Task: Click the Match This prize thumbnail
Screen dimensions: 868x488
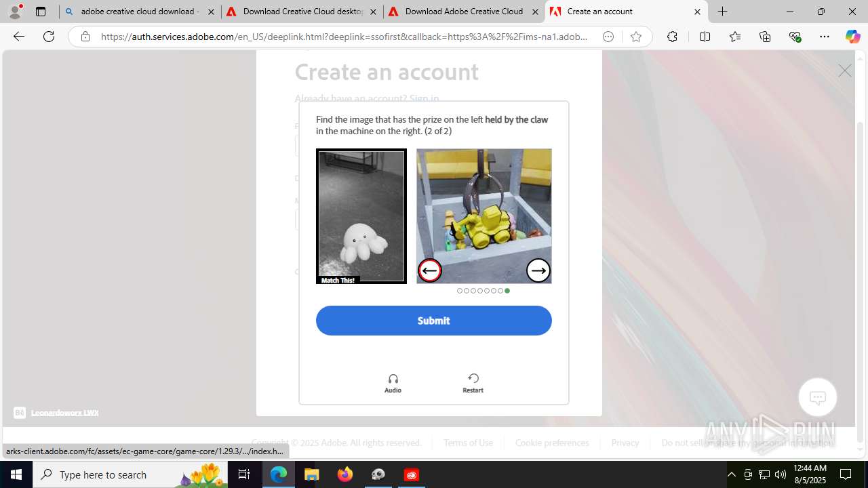Action: tap(361, 216)
